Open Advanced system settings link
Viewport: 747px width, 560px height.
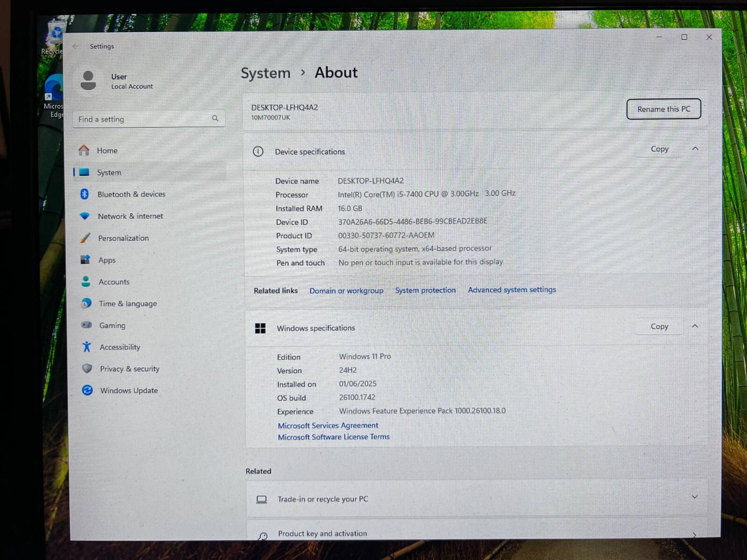512,290
